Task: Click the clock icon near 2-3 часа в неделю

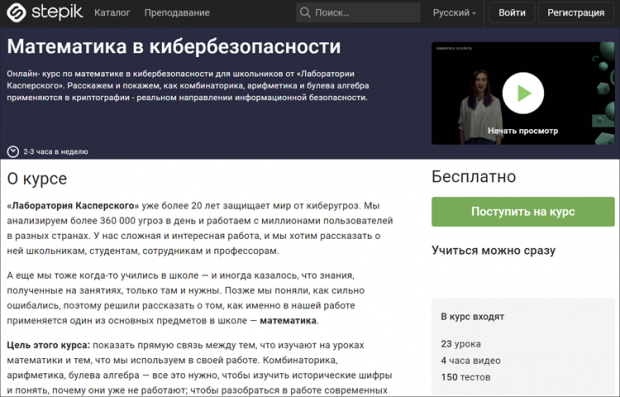Action: [13, 151]
